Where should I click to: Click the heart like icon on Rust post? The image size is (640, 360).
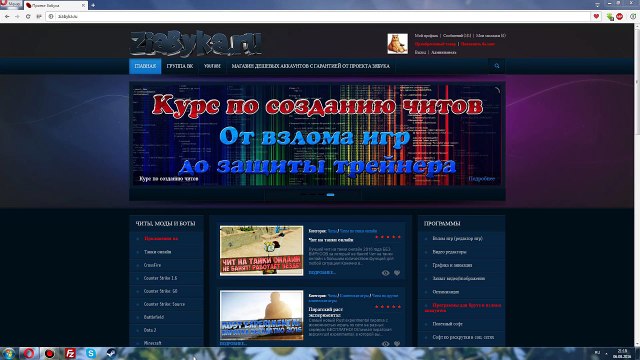click(x=397, y=344)
